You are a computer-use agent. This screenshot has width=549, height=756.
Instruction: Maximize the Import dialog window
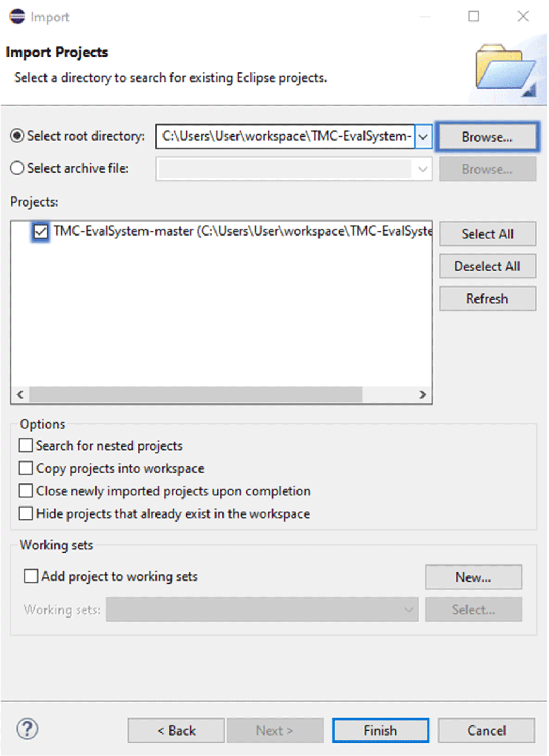pos(473,16)
